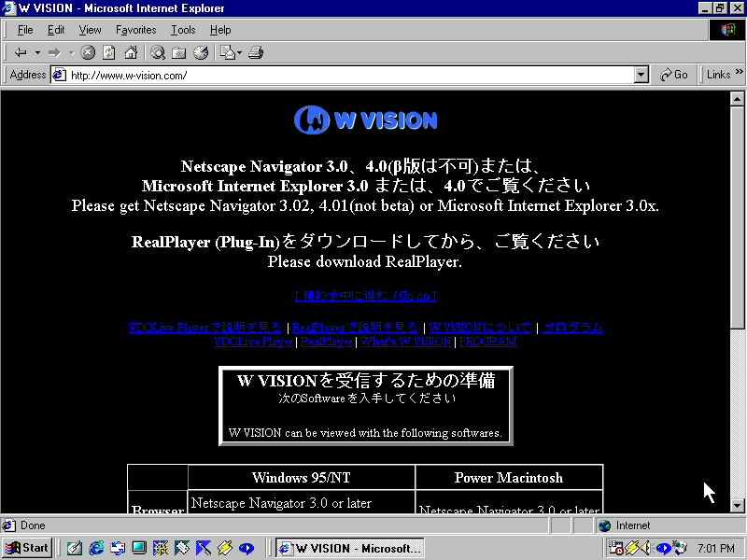Click Show Desktop quick launch icon
The image size is (747, 560).
tap(139, 548)
